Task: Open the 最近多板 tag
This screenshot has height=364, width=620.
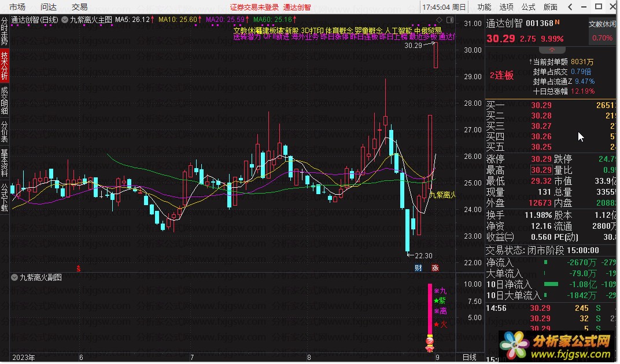Action: [x=423, y=37]
